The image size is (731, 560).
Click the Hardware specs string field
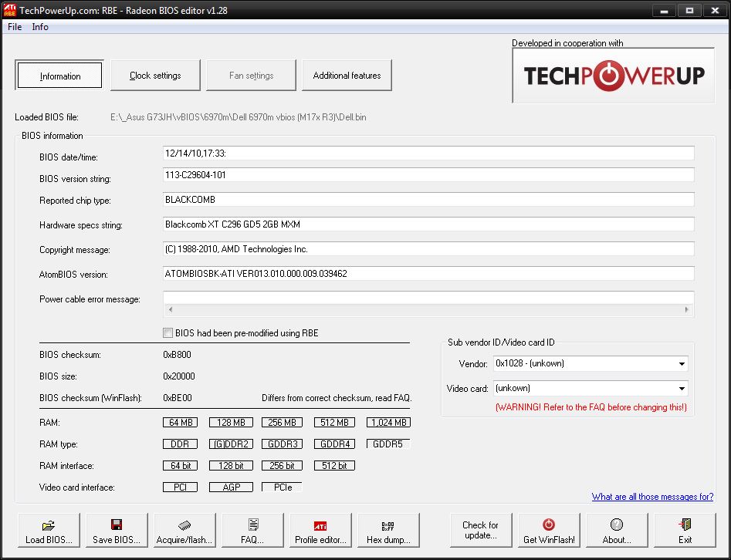(428, 224)
